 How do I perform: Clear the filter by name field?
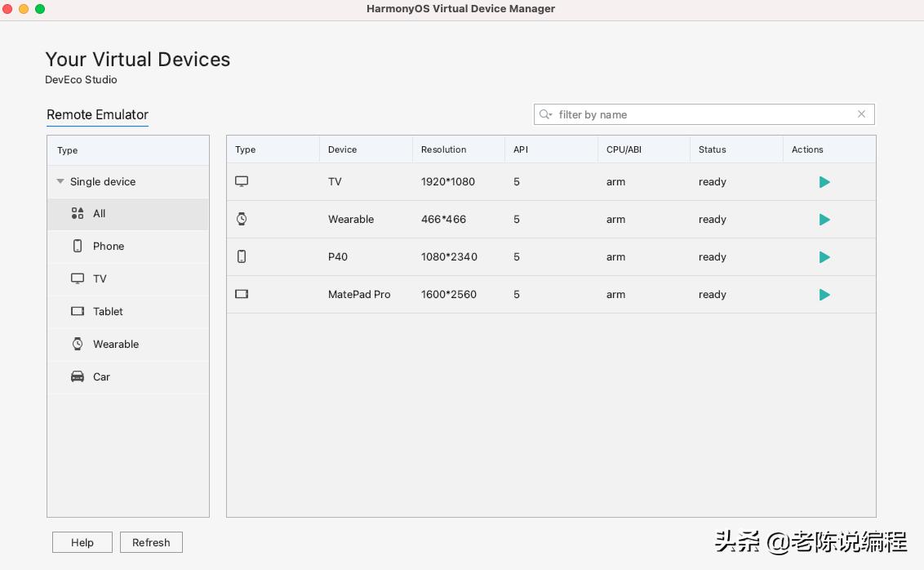click(861, 114)
